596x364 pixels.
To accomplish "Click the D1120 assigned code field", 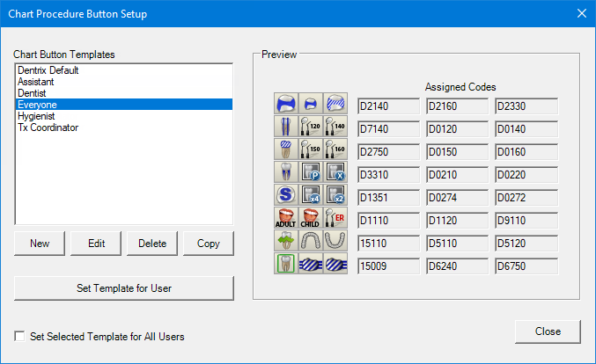I will click(x=457, y=221).
